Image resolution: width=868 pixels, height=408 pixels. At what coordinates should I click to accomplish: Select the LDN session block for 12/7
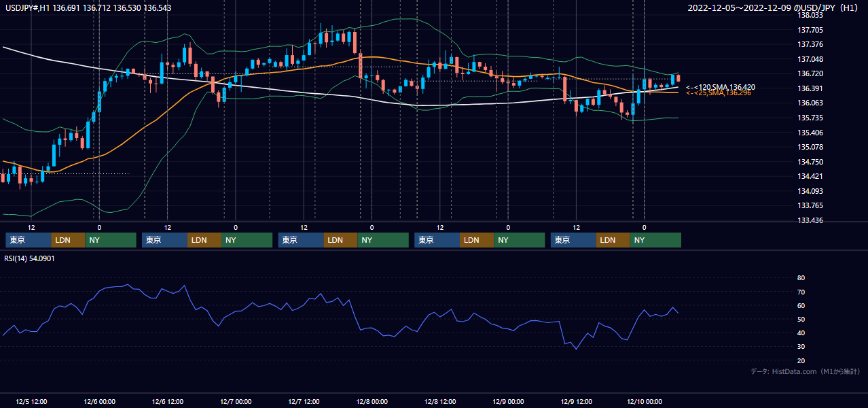341,240
